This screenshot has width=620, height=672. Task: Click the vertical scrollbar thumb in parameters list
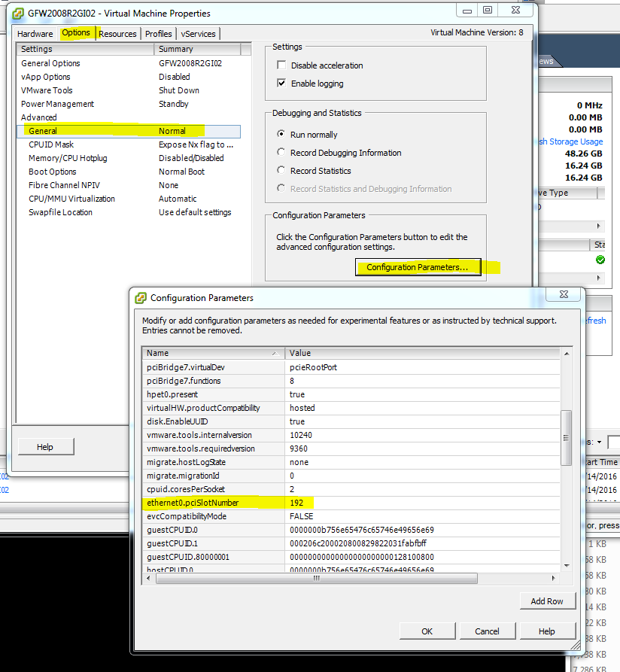pyautogui.click(x=566, y=437)
